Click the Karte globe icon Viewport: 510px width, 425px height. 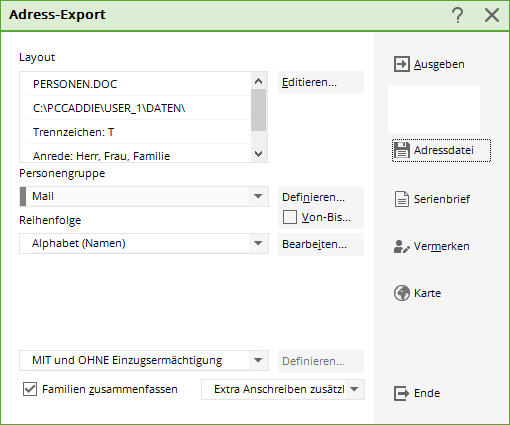(x=402, y=293)
